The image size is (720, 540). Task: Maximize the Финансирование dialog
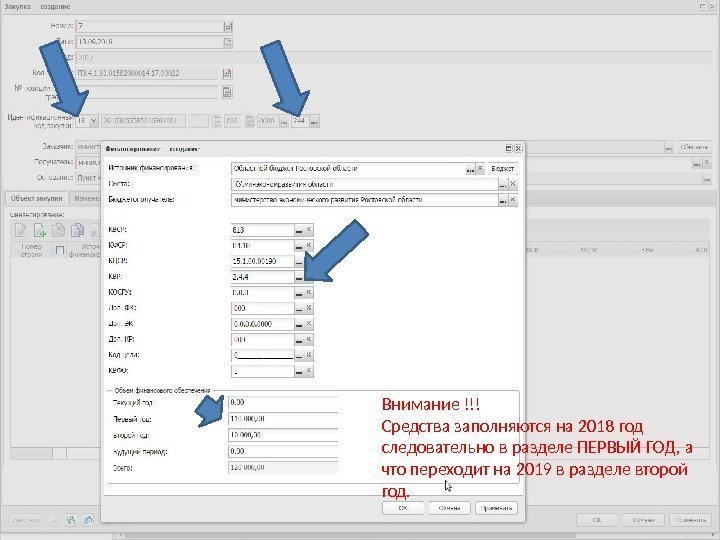[x=508, y=148]
